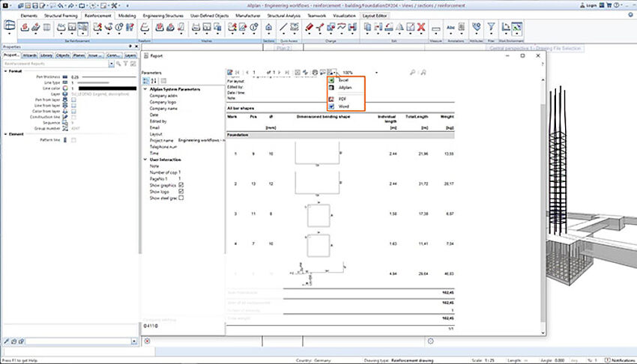The width and height of the screenshot is (637, 364).
Task: Collapse the User Interaction section
Action: point(145,160)
